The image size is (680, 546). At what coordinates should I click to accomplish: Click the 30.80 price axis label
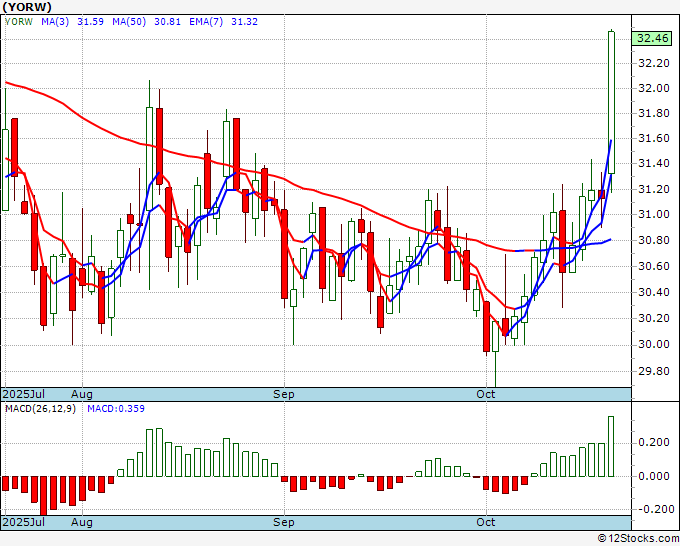[654, 240]
